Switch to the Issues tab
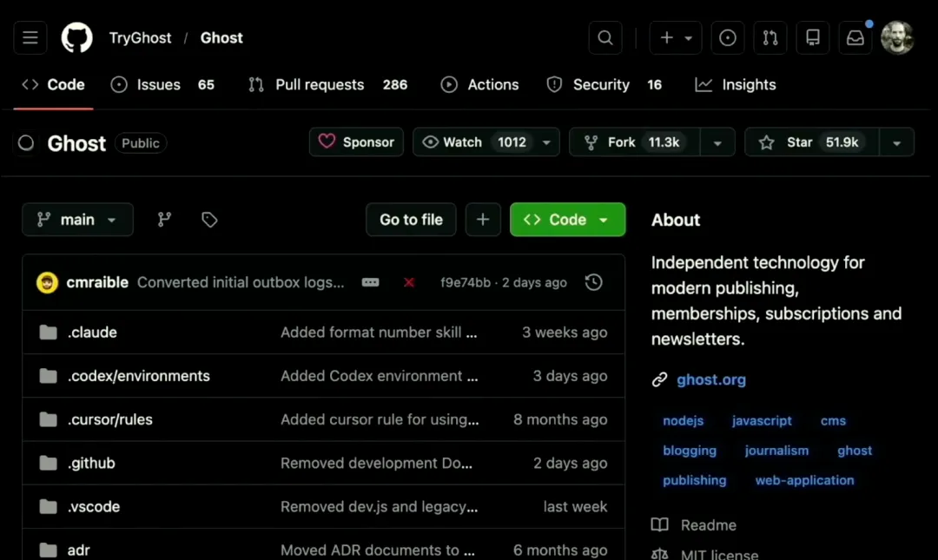The height and width of the screenshot is (560, 938). click(162, 85)
